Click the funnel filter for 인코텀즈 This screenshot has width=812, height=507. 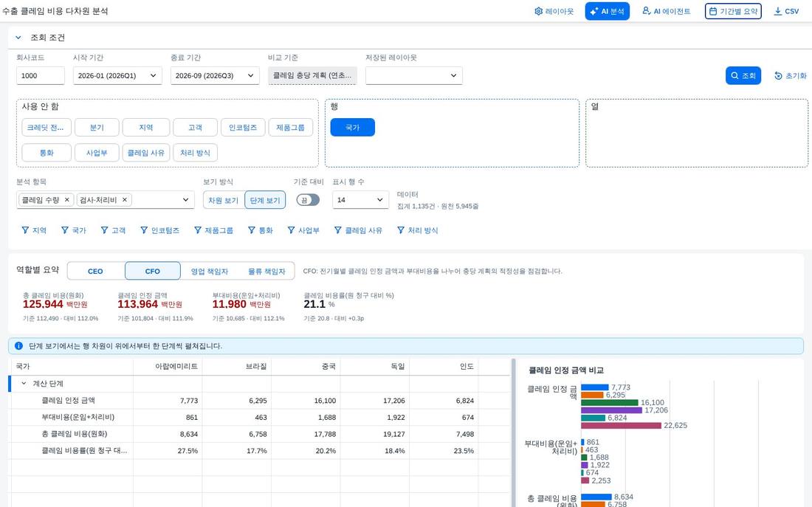[x=160, y=230]
